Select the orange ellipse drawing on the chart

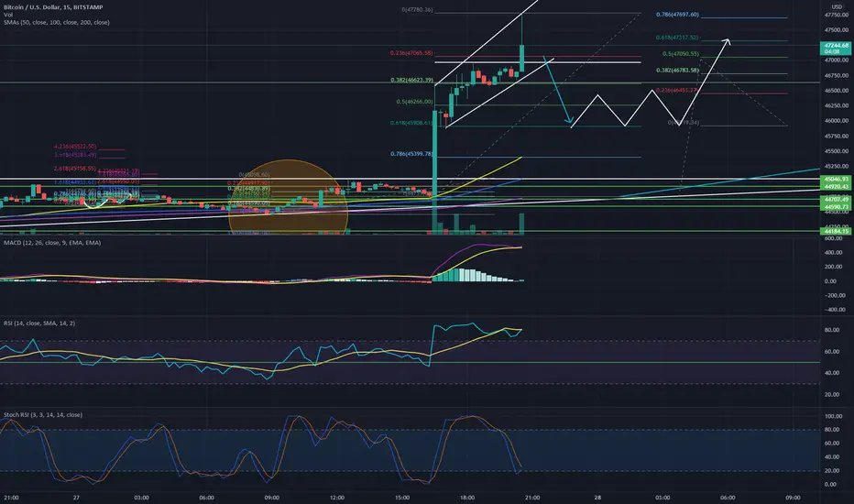click(288, 197)
